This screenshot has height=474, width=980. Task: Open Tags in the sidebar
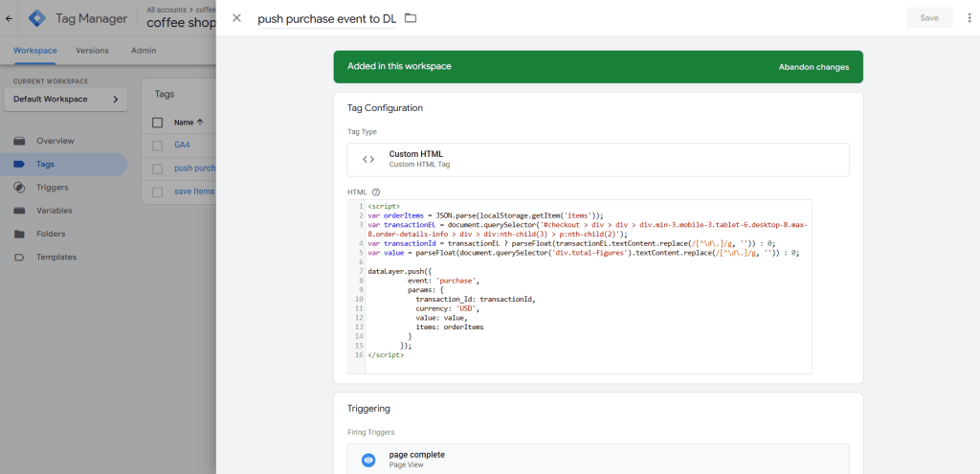[45, 165]
